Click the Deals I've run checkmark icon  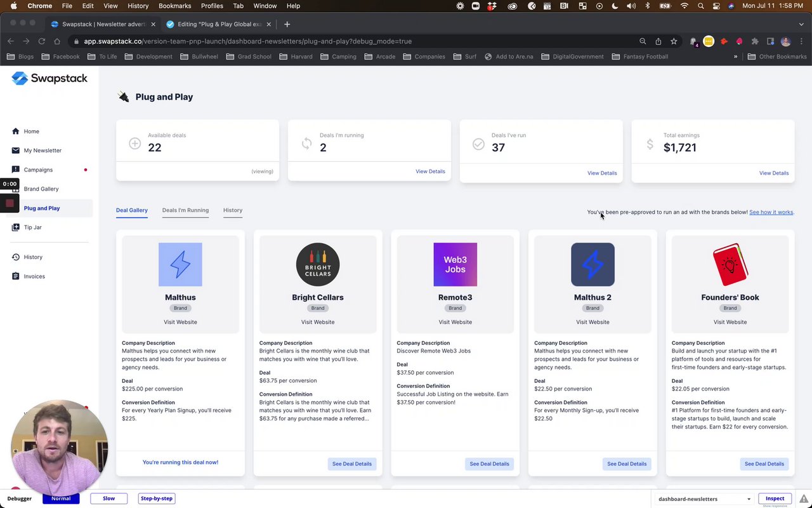coord(478,144)
